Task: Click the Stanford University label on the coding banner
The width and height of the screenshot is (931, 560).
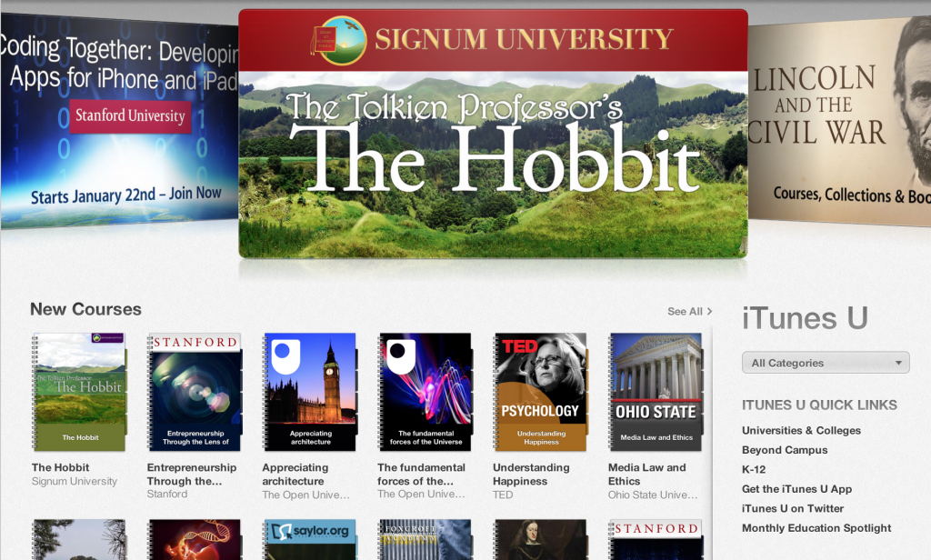Action: tap(130, 115)
